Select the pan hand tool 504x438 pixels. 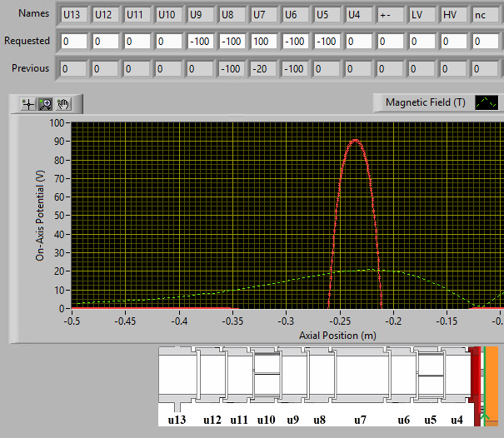tap(63, 104)
